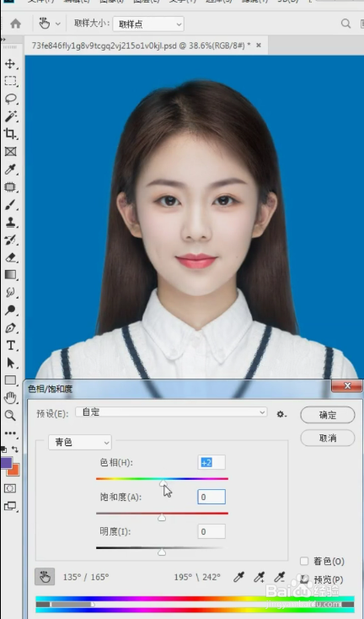Select the Hand tool in left toolbar
364x619 pixels.
coord(10,398)
